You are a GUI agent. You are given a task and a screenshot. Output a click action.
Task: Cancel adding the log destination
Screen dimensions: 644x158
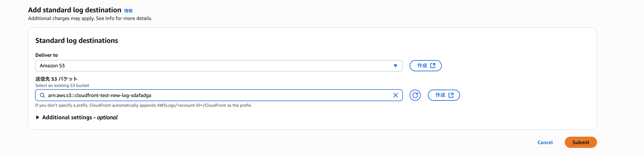click(x=545, y=142)
